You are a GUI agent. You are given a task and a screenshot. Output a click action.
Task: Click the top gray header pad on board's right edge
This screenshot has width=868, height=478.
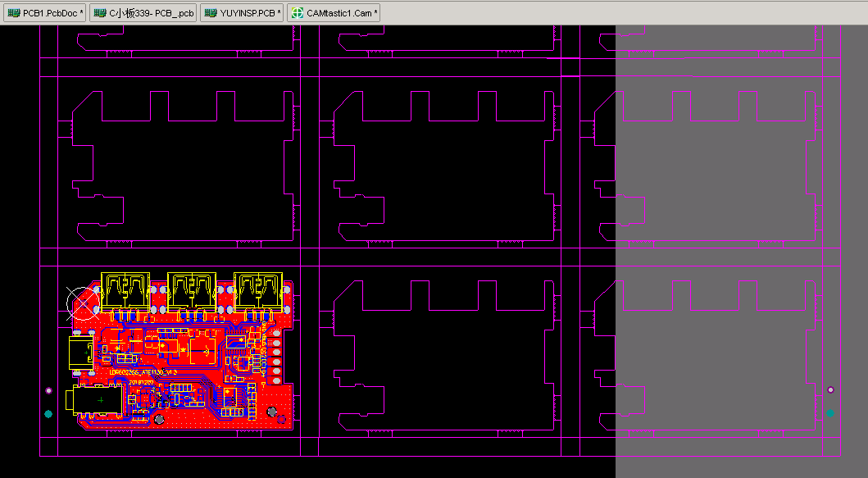(x=275, y=331)
